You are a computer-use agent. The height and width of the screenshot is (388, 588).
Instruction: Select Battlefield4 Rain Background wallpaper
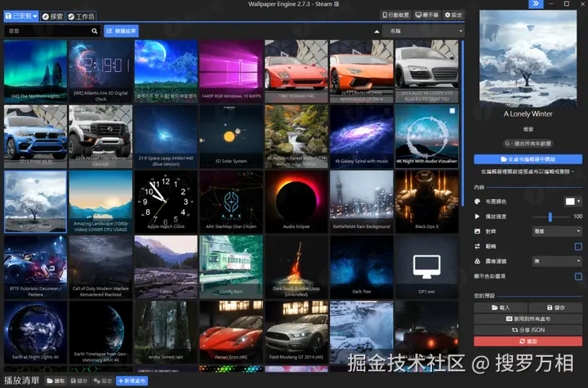pyautogui.click(x=362, y=202)
